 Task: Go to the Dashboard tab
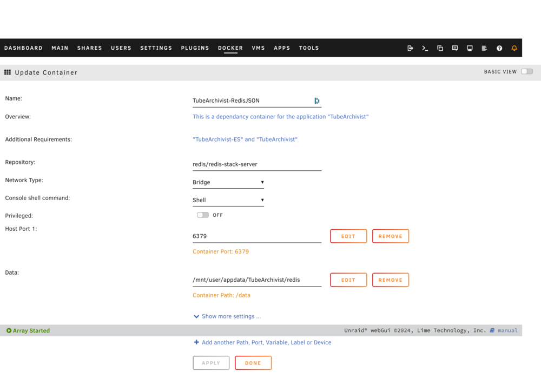(23, 48)
